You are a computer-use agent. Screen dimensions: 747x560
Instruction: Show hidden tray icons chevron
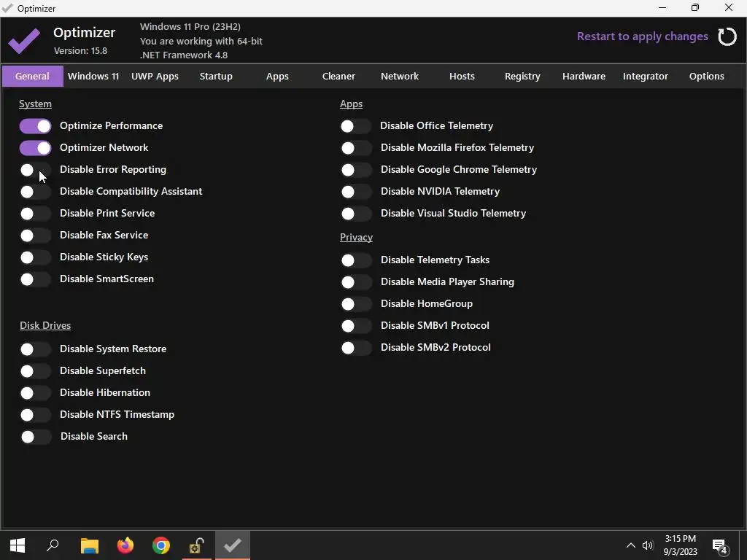coord(630,545)
